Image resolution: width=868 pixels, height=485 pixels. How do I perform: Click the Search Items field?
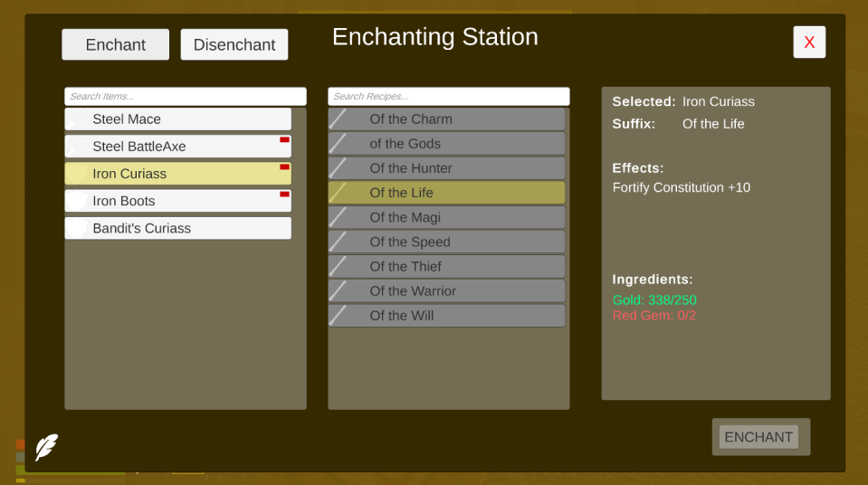point(186,96)
